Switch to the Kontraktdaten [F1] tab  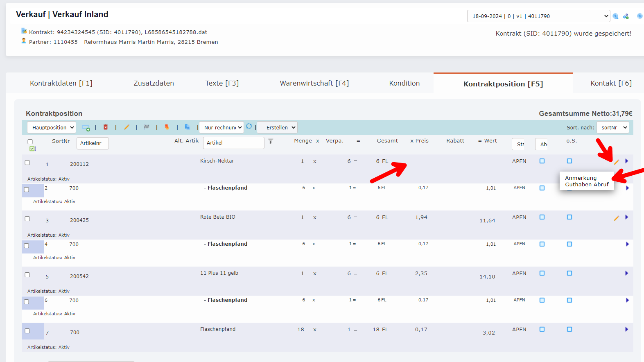[61, 83]
